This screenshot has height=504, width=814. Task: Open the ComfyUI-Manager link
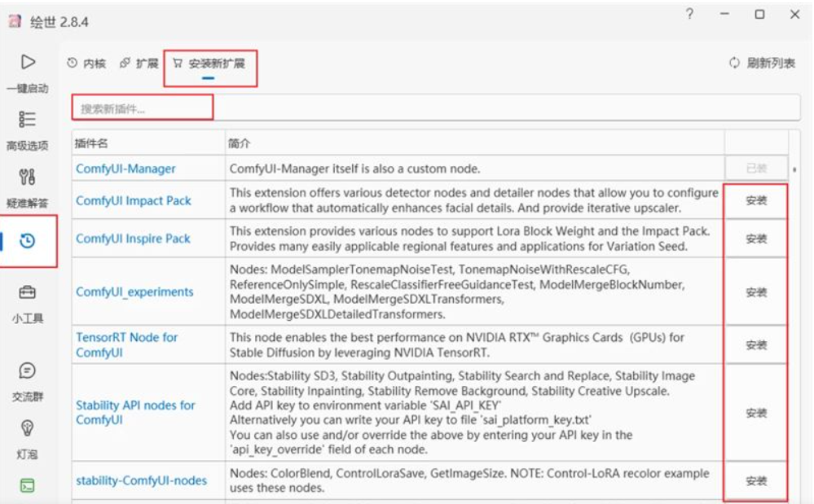pos(125,169)
